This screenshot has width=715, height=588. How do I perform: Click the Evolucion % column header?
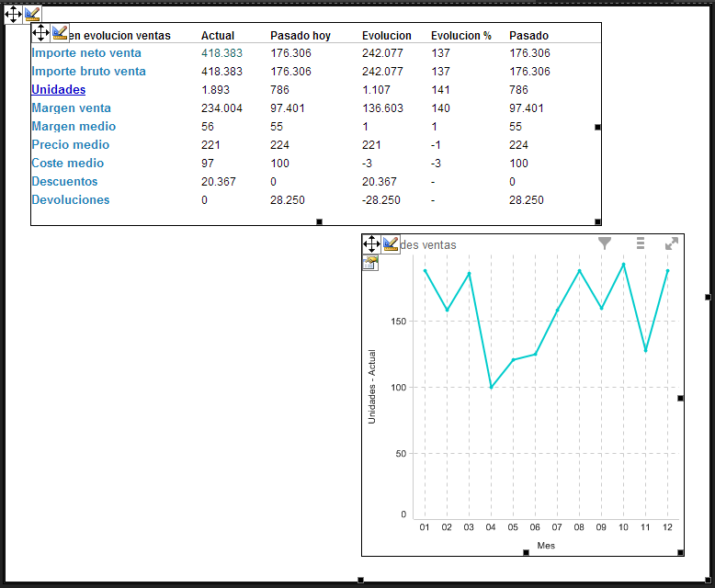[x=460, y=36]
